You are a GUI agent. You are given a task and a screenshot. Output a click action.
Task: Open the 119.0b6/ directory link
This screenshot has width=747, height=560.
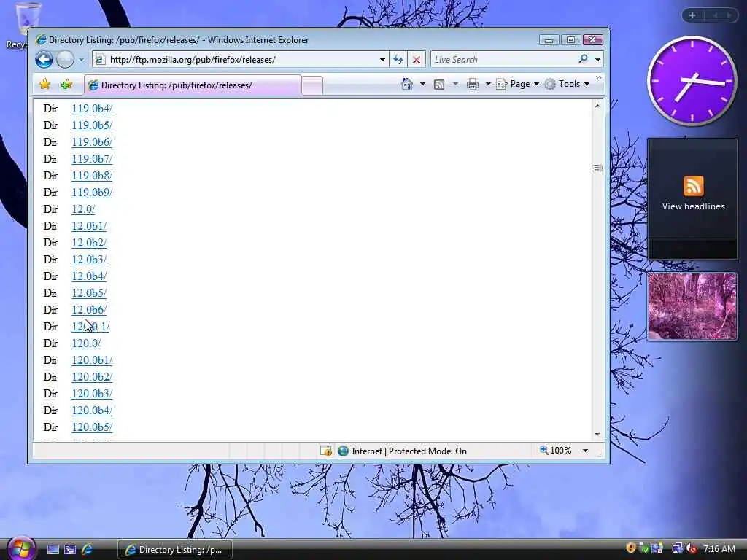coord(92,142)
